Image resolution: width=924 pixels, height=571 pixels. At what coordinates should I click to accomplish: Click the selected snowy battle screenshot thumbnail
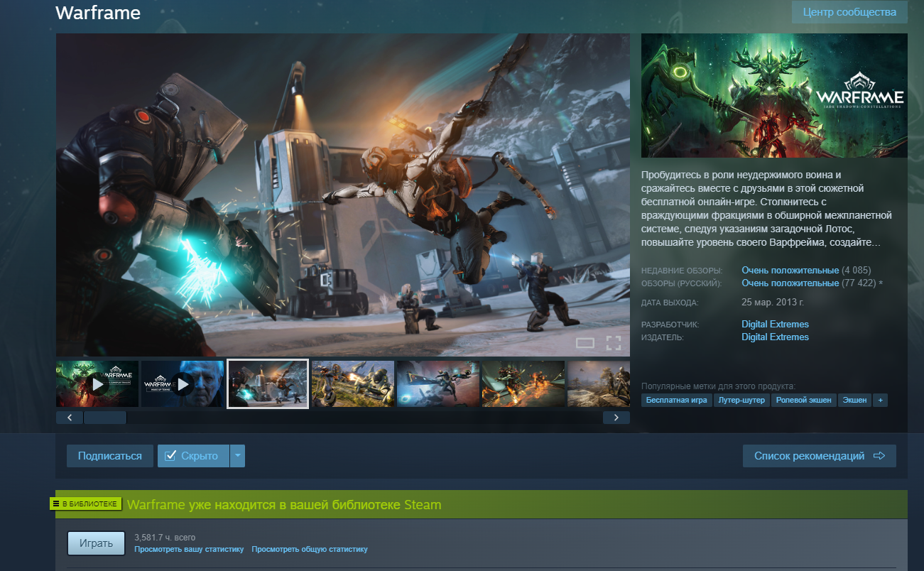pos(268,384)
